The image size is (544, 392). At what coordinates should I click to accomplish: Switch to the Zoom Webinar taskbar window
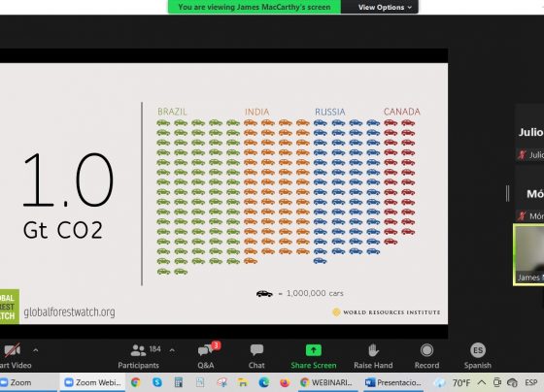(x=92, y=382)
